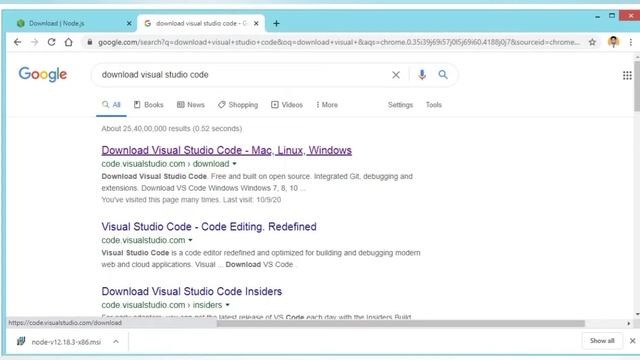Viewport: 640px width, 360px height.
Task: Open Visual Studio Code - Code Editing. Redefined
Action: coord(209,227)
